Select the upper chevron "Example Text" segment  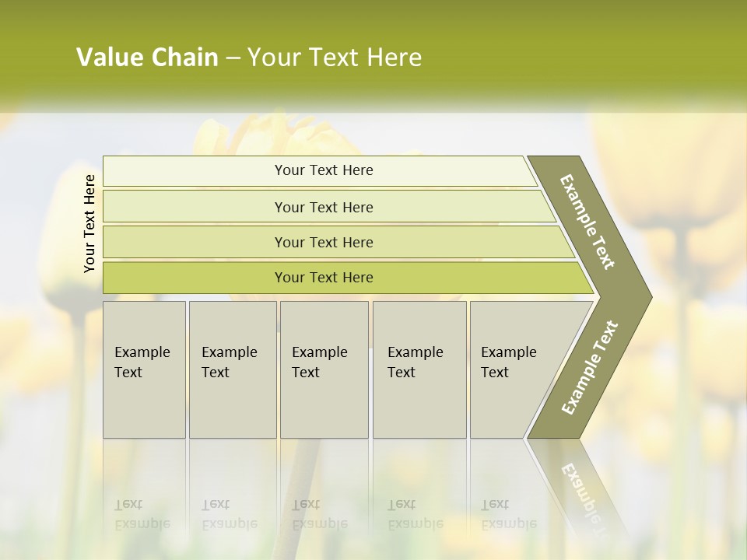click(589, 223)
